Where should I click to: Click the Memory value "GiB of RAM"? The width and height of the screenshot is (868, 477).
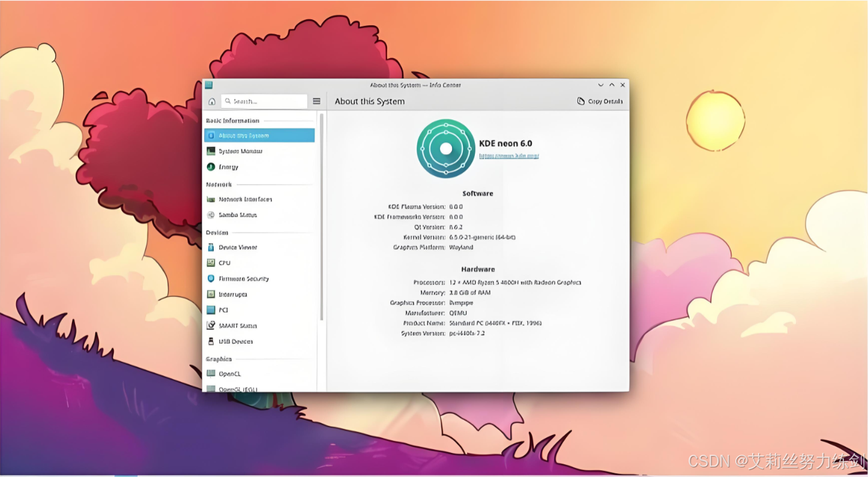click(470, 292)
